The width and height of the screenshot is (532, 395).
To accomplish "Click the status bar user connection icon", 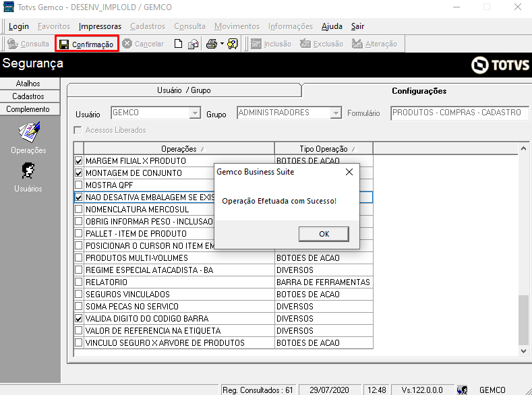I will coord(462,390).
